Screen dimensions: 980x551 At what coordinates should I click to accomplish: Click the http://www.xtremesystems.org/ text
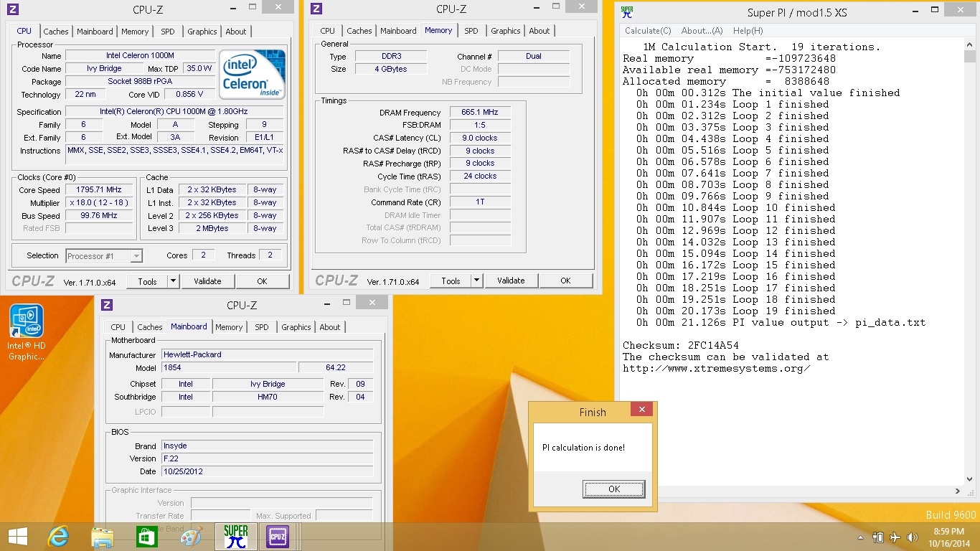pyautogui.click(x=716, y=368)
